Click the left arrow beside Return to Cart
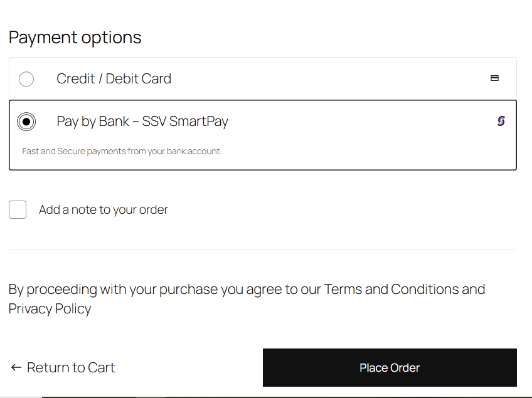The width and height of the screenshot is (532, 398). click(x=14, y=367)
